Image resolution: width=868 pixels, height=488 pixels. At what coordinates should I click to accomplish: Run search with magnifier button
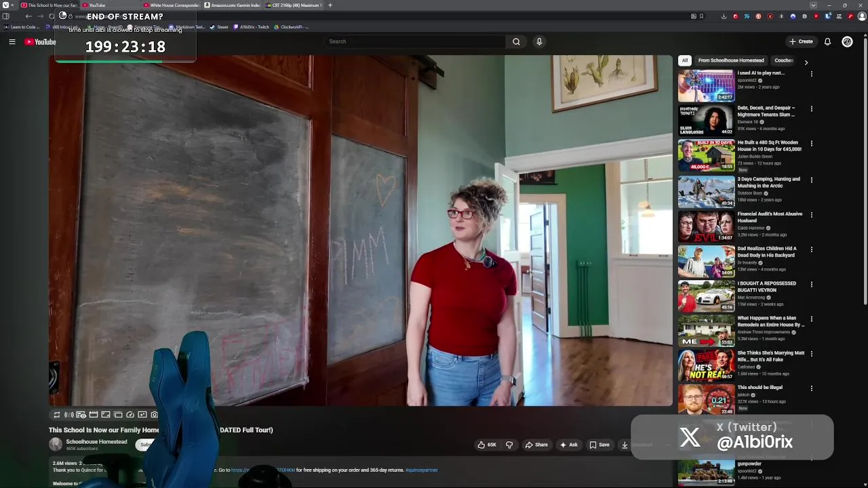click(x=516, y=41)
